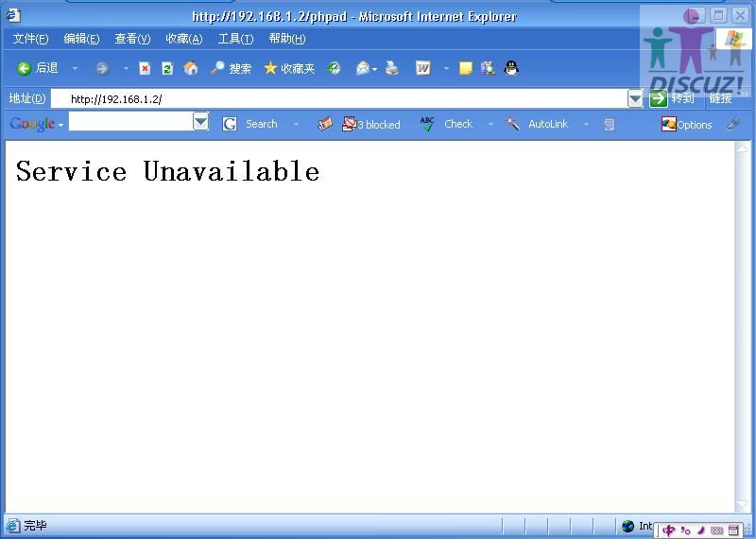
Task: Expand the Search button dropdown arrow
Action: point(296,125)
